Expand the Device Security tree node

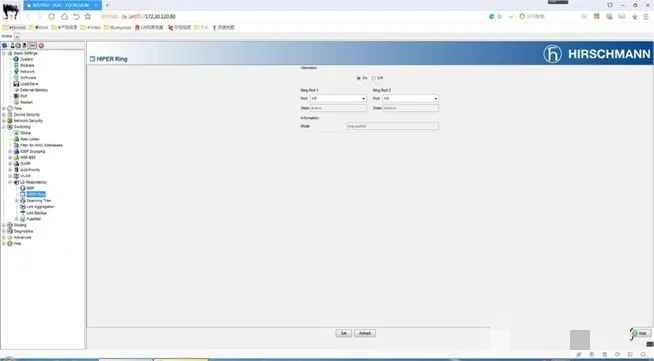(x=4, y=115)
